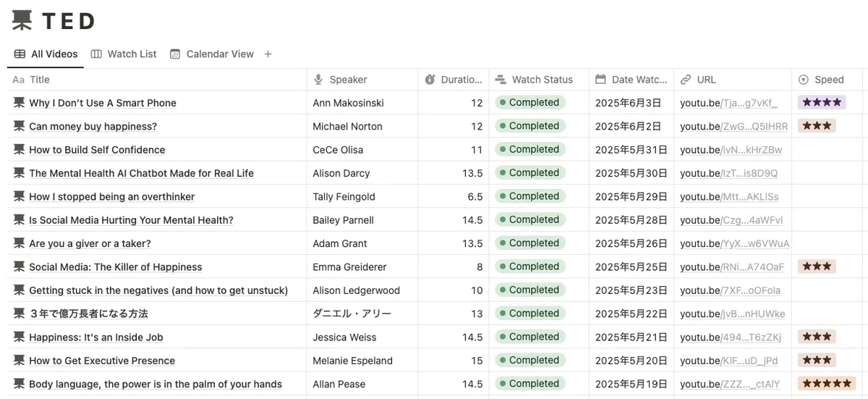Viewport: 868px width, 399px height.
Task: Click the calendar icon in Date Watched header
Action: point(600,80)
